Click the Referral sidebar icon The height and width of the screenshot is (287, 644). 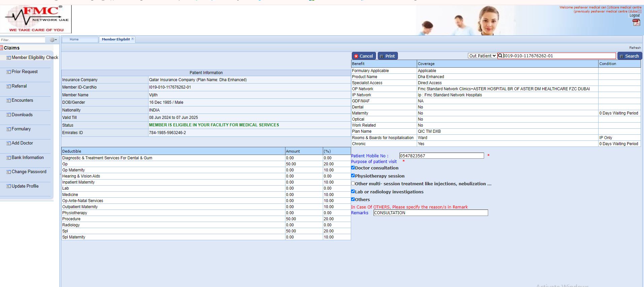click(x=9, y=86)
